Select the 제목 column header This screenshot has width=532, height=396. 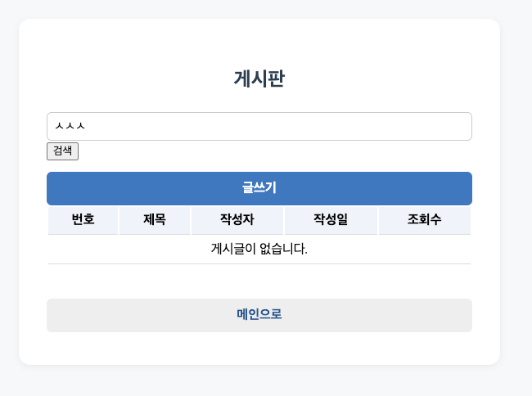155,220
